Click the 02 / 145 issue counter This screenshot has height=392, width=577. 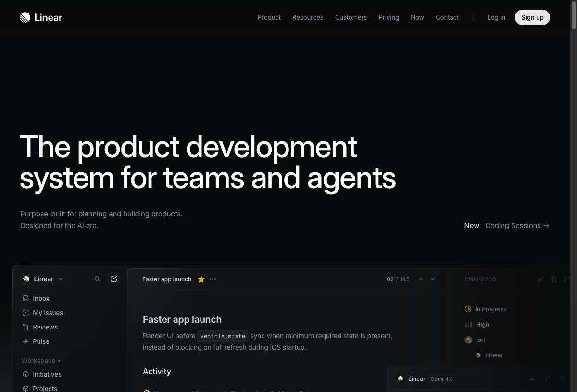398,279
